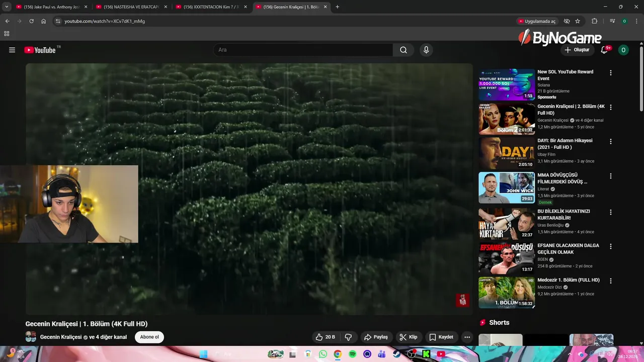Open WhatsApp from the taskbar
This screenshot has width=644, height=362.
[323, 354]
